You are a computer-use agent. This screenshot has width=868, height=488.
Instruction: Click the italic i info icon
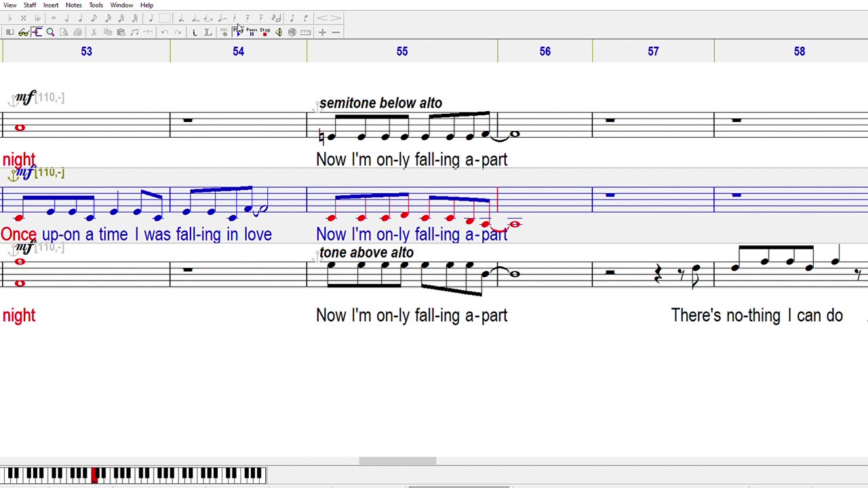click(195, 32)
